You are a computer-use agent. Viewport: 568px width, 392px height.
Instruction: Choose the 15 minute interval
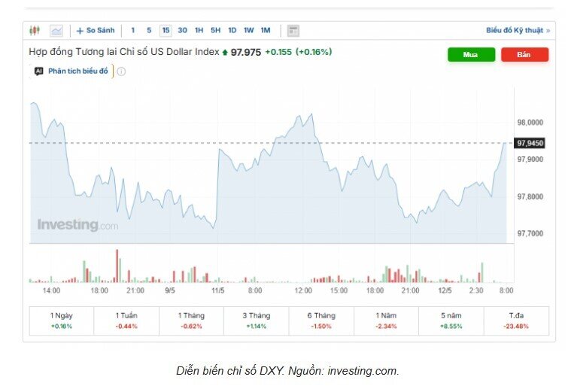click(166, 30)
